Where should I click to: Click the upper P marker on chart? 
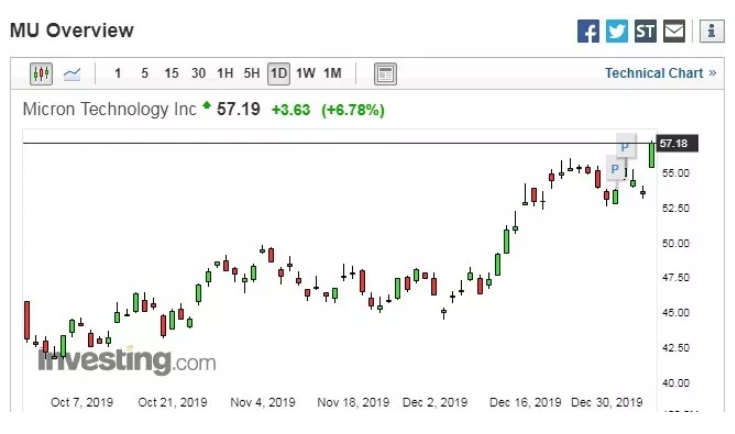click(625, 147)
